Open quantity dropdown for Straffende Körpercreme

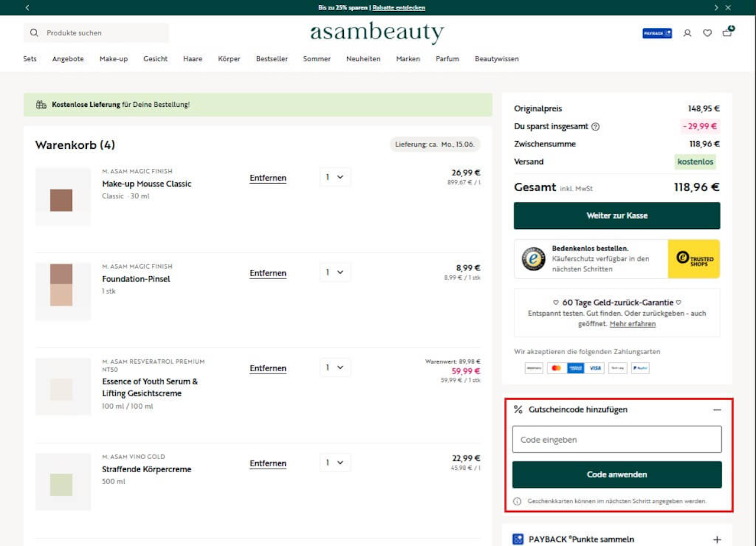335,462
